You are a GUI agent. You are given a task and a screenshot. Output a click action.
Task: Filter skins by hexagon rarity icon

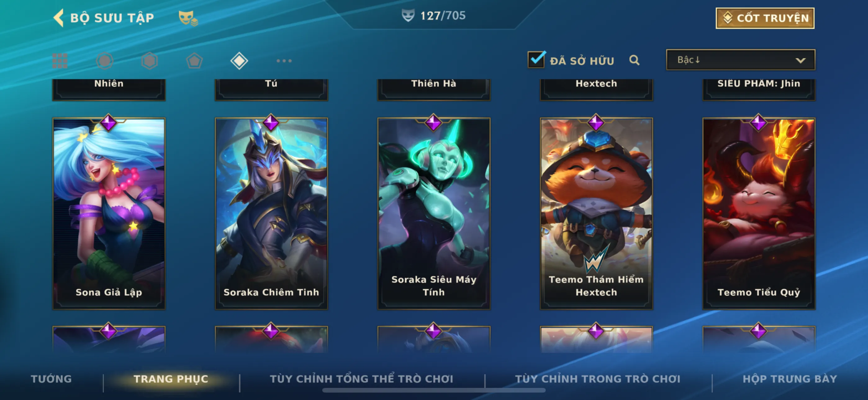tap(149, 61)
